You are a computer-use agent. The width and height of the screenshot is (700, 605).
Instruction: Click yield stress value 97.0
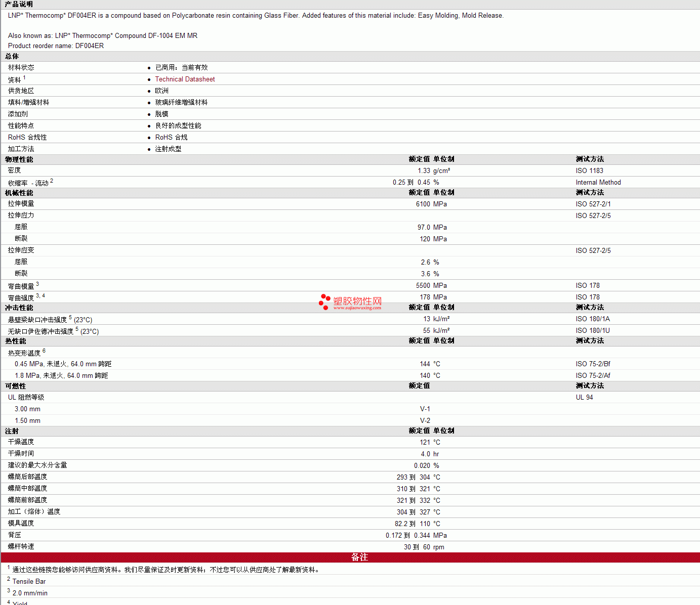tap(424, 228)
